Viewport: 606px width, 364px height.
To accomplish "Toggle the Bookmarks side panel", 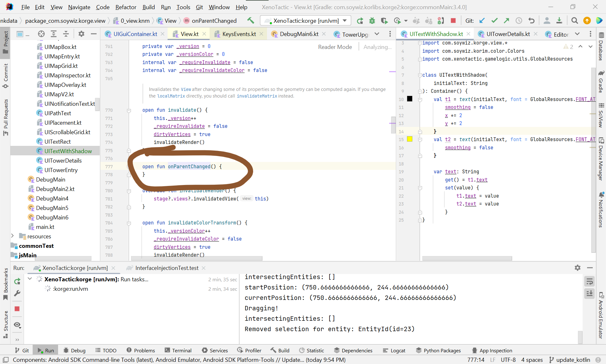I will pyautogui.click(x=5, y=284).
